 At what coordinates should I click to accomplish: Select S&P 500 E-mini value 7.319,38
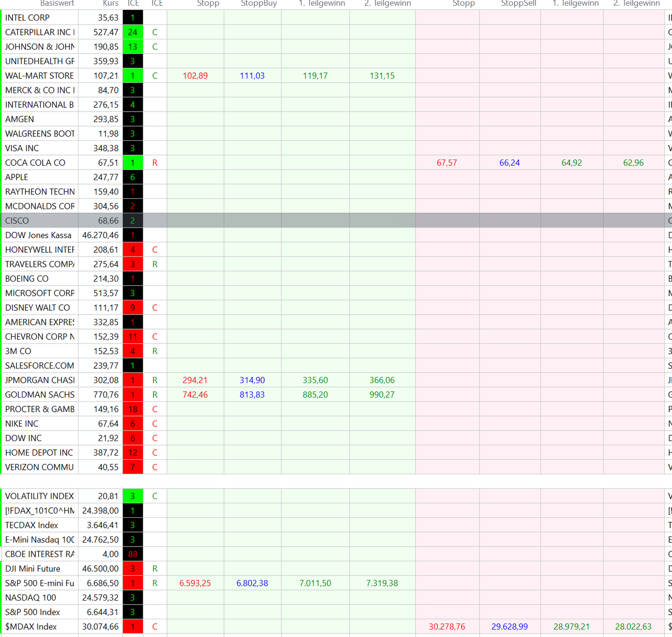382,583
